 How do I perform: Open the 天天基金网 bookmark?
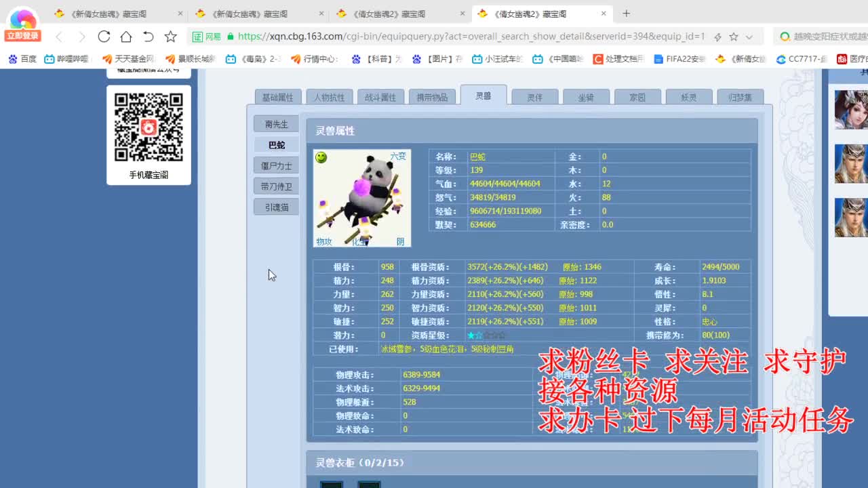point(129,59)
